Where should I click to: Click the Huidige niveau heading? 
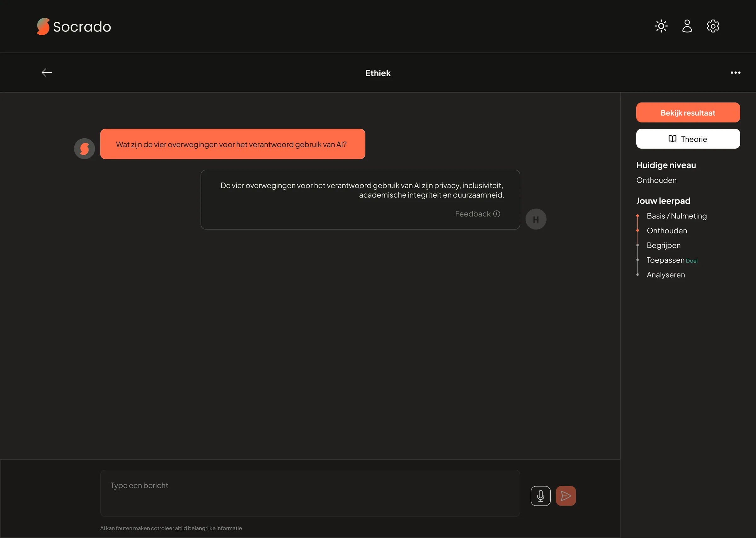click(666, 165)
